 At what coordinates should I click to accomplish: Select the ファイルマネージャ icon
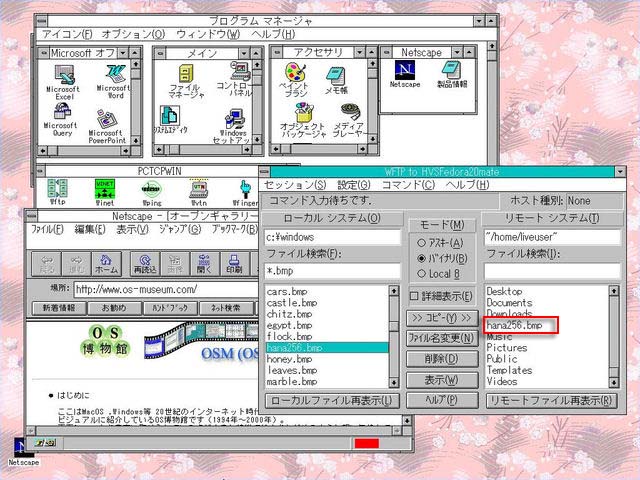point(187,82)
